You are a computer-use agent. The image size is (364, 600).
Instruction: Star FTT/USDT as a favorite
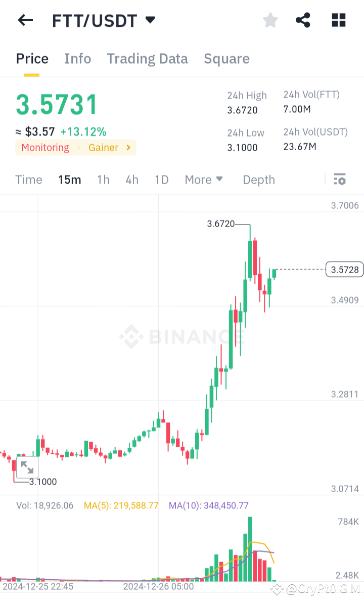point(270,20)
